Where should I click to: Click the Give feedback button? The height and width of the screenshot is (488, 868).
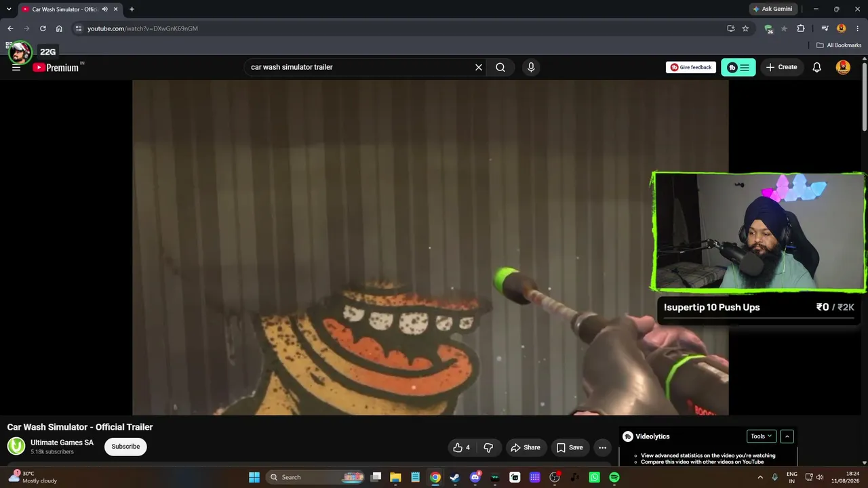pos(691,67)
